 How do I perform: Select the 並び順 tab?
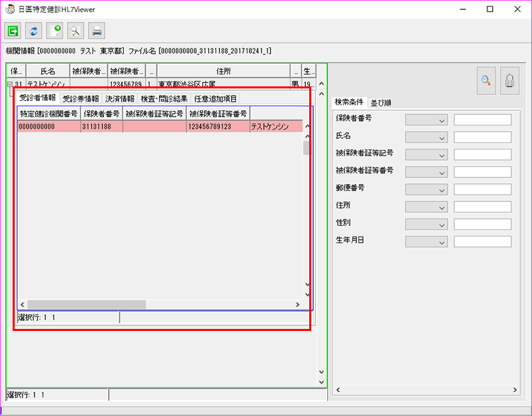[x=381, y=102]
